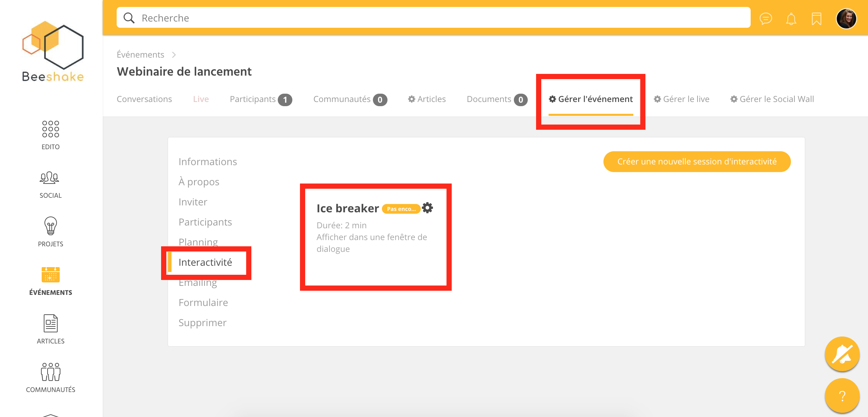Create a new interactivity session
The width and height of the screenshot is (868, 417).
coord(697,162)
